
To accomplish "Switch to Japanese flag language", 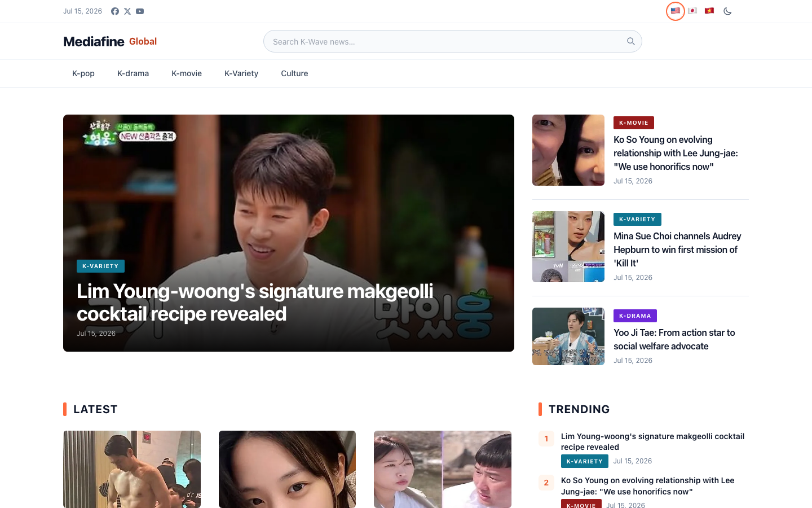I will tap(692, 11).
